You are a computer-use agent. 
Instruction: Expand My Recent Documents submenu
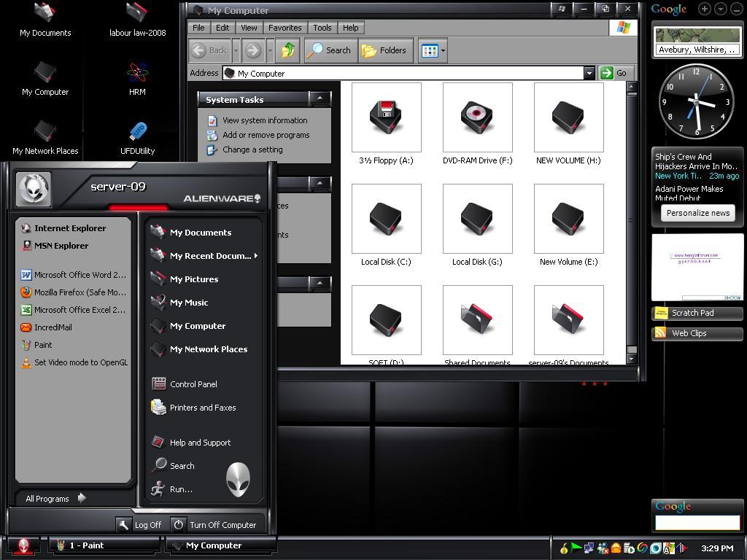[x=204, y=256]
